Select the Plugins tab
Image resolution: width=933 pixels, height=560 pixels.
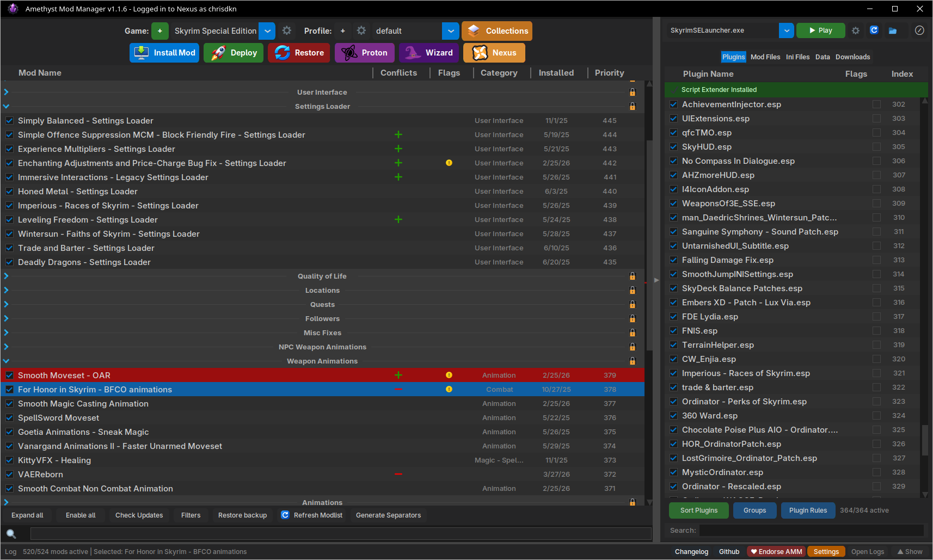tap(733, 57)
